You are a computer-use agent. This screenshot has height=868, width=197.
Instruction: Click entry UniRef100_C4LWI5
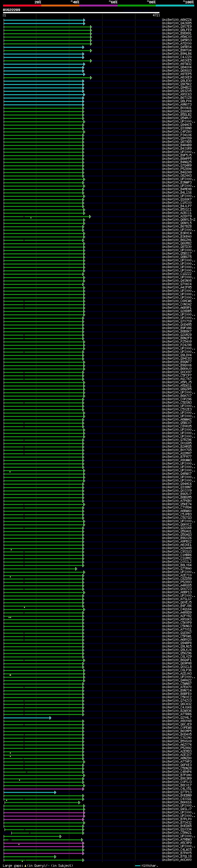(x=177, y=850)
